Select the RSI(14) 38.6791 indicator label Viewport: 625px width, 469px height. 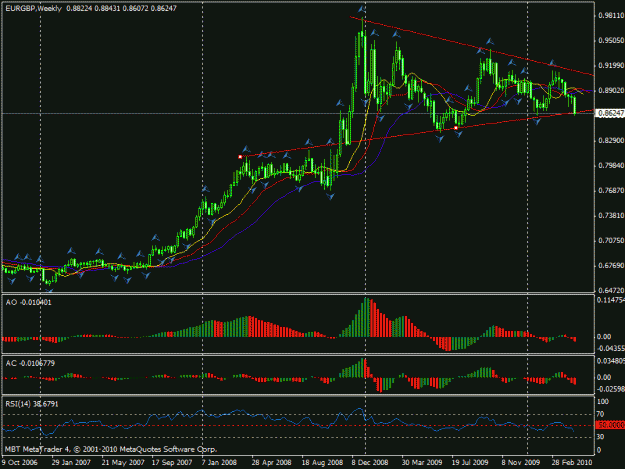(x=32, y=404)
